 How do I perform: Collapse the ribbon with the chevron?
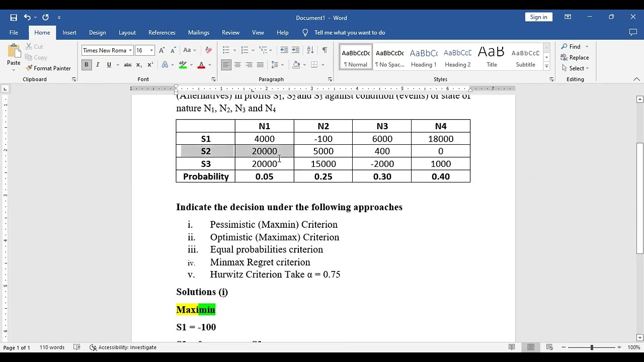click(636, 79)
